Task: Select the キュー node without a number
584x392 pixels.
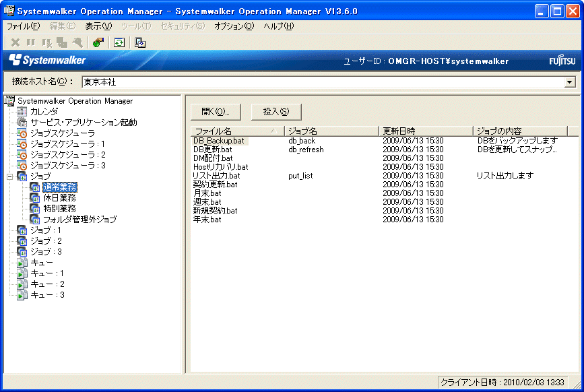Action: point(42,263)
